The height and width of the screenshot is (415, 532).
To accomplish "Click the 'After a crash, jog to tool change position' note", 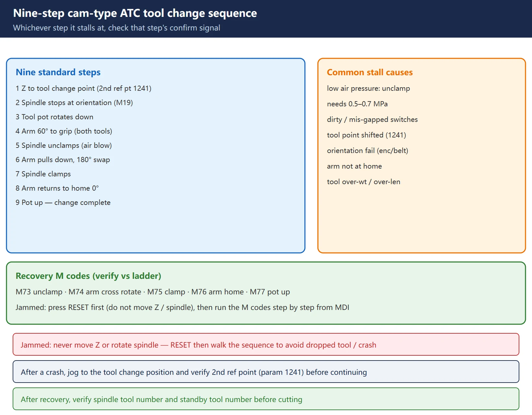I will (x=266, y=372).
